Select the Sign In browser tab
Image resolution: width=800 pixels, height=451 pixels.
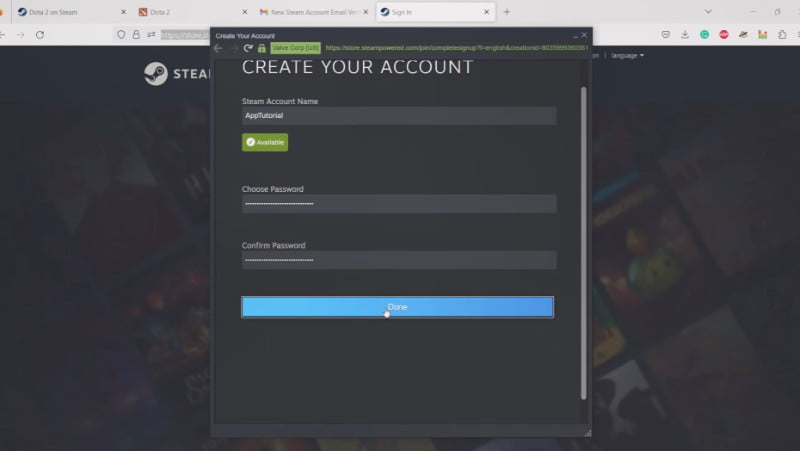click(x=435, y=12)
